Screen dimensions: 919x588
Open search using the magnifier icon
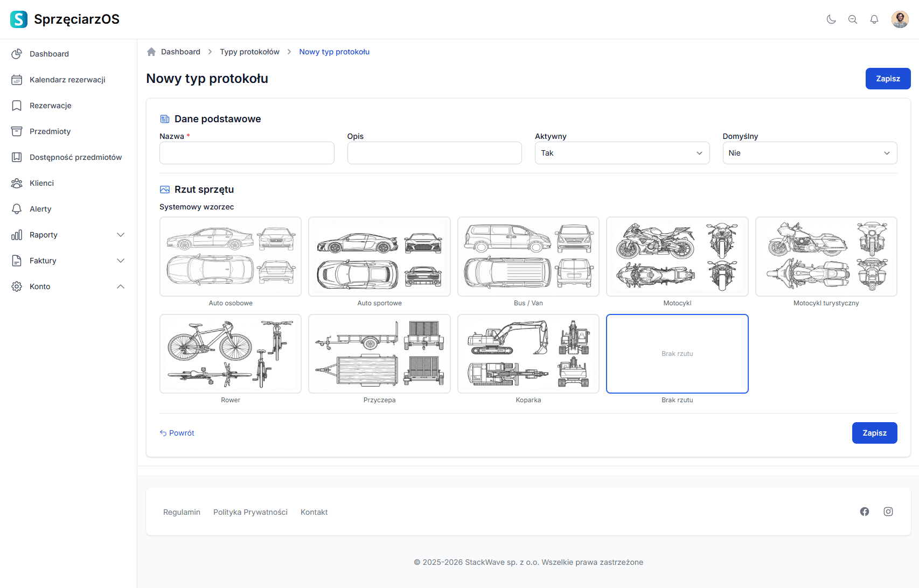pos(853,19)
